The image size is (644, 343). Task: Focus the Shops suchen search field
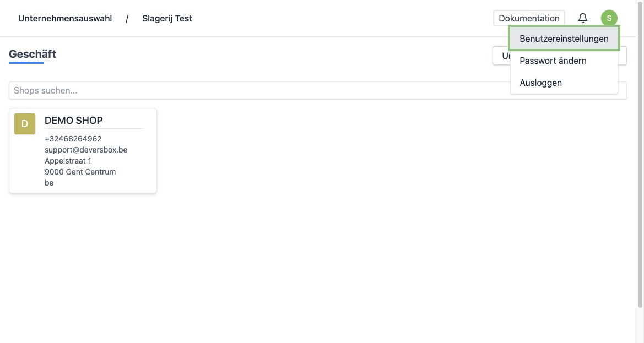(x=253, y=90)
